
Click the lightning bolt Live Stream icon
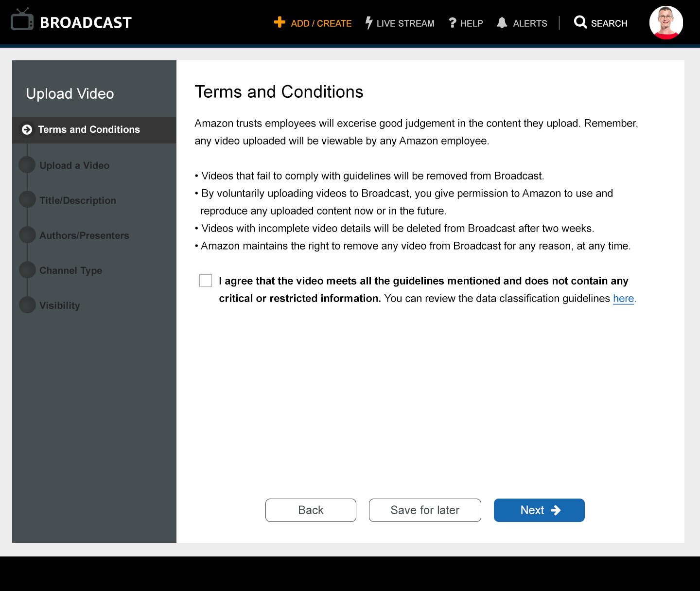tap(369, 23)
